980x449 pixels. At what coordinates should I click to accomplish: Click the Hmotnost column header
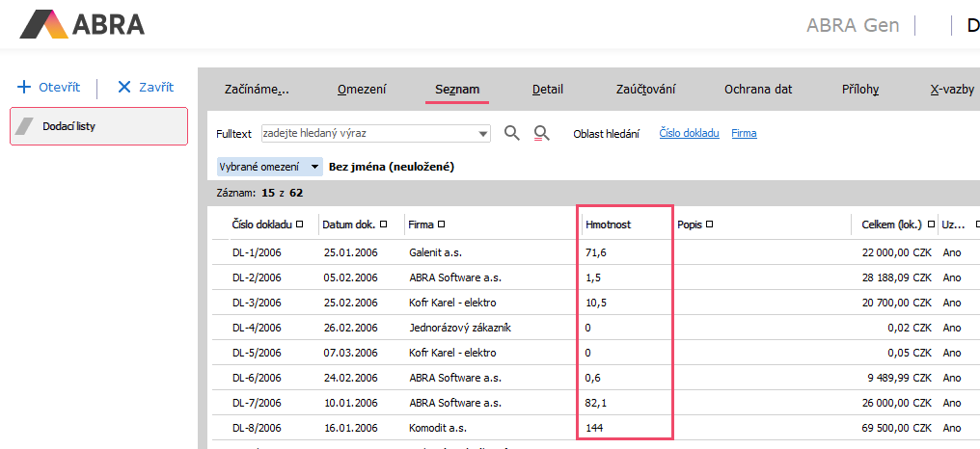(608, 224)
